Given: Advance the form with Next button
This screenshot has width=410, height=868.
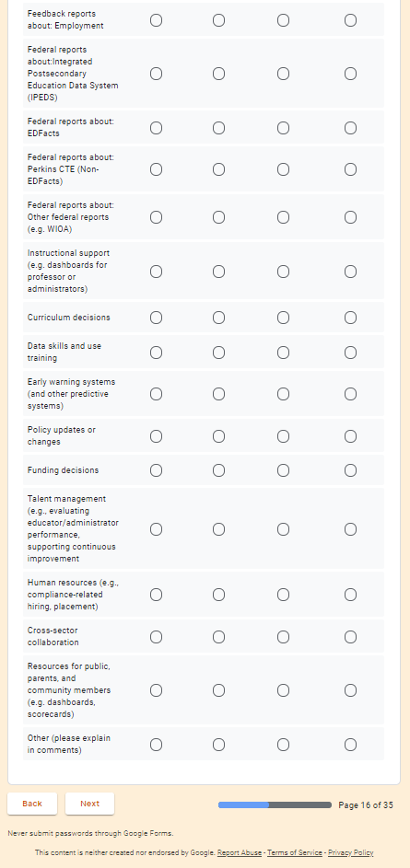Looking at the screenshot, I should (x=89, y=804).
